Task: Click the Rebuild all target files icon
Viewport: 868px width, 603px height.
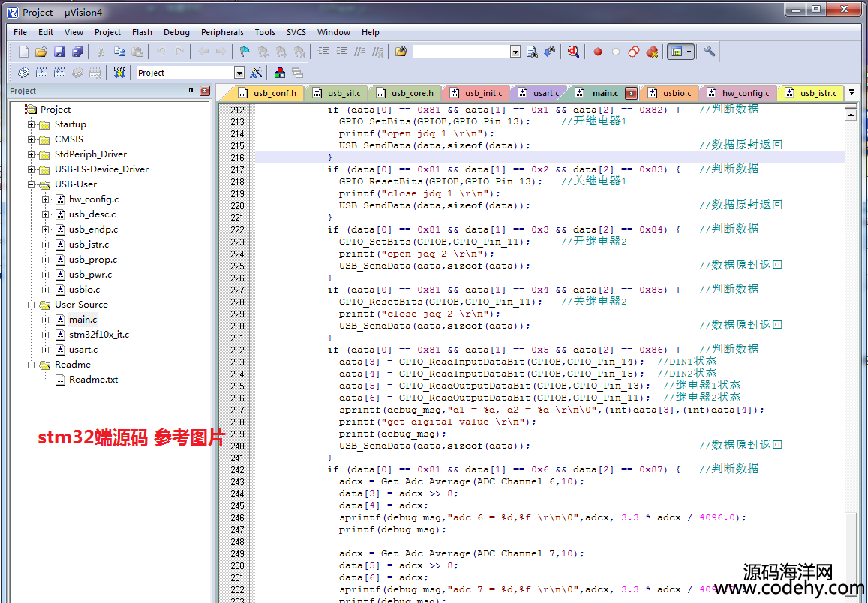Action: (x=59, y=73)
